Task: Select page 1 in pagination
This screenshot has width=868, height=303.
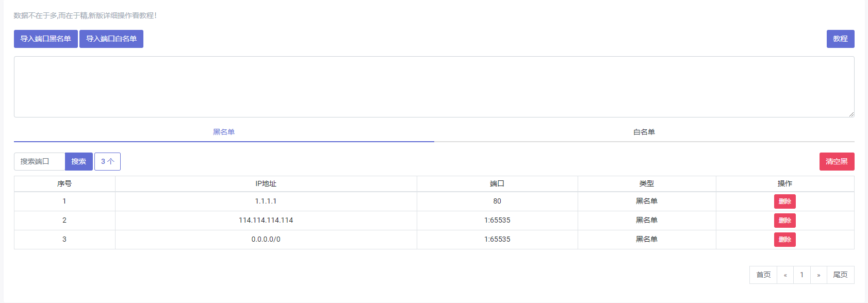Action: pos(802,275)
